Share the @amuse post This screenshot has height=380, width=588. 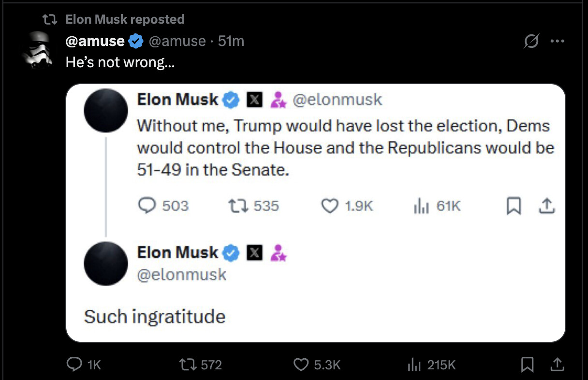click(557, 364)
